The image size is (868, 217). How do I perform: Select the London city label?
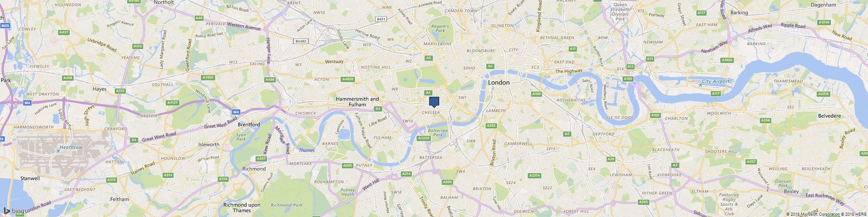coord(499,82)
